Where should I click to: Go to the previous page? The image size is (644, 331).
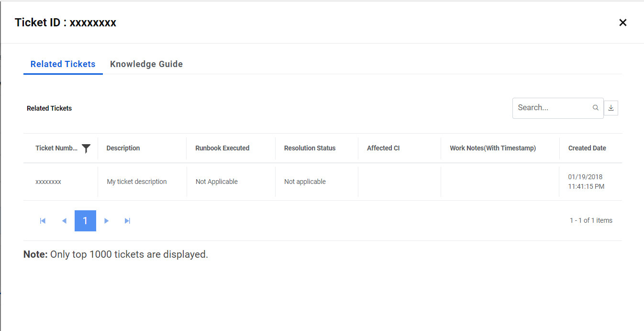point(64,221)
